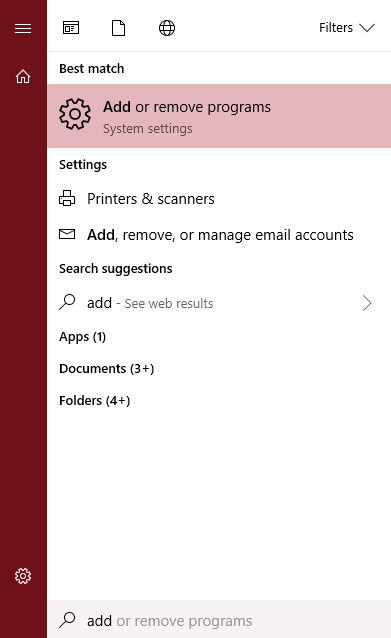Click the magnifier icon next to add suggestion
Image resolution: width=391 pixels, height=638 pixels.
67,302
